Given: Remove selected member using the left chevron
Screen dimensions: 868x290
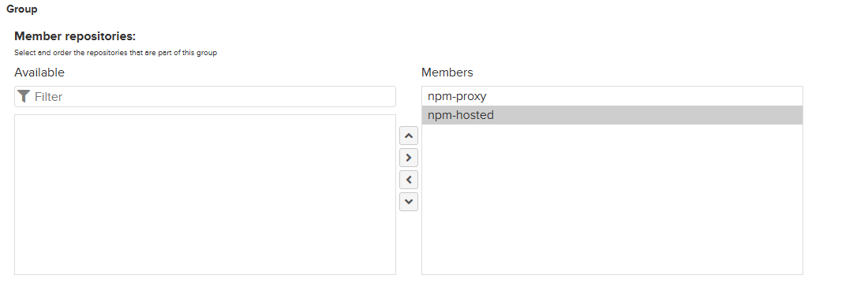Looking at the screenshot, I should [409, 180].
